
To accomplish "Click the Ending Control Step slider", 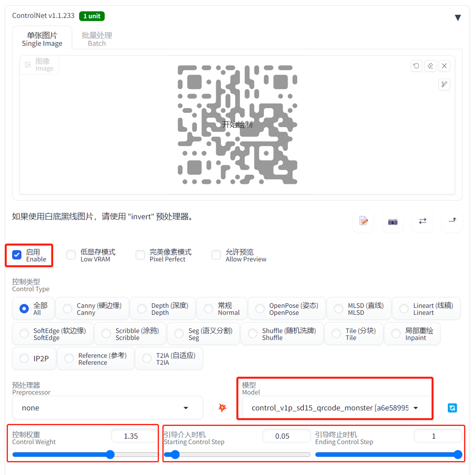I will (x=389, y=455).
